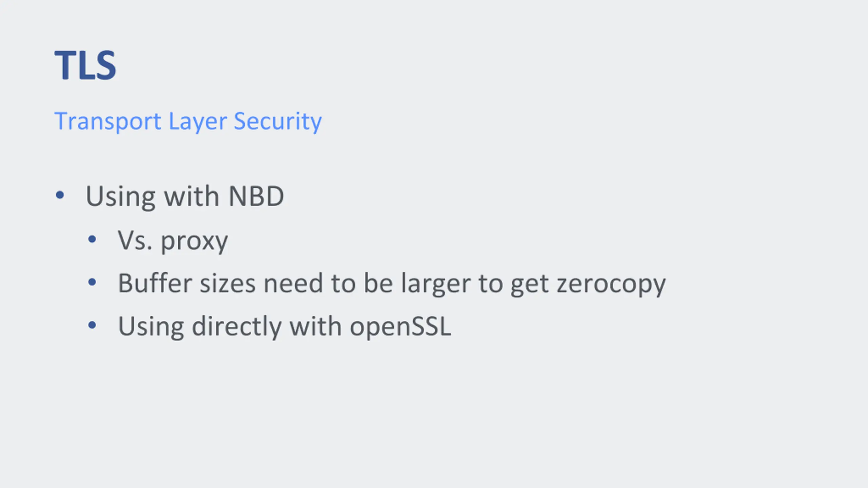Select the word openSSL
This screenshot has width=868, height=488.
pos(400,327)
